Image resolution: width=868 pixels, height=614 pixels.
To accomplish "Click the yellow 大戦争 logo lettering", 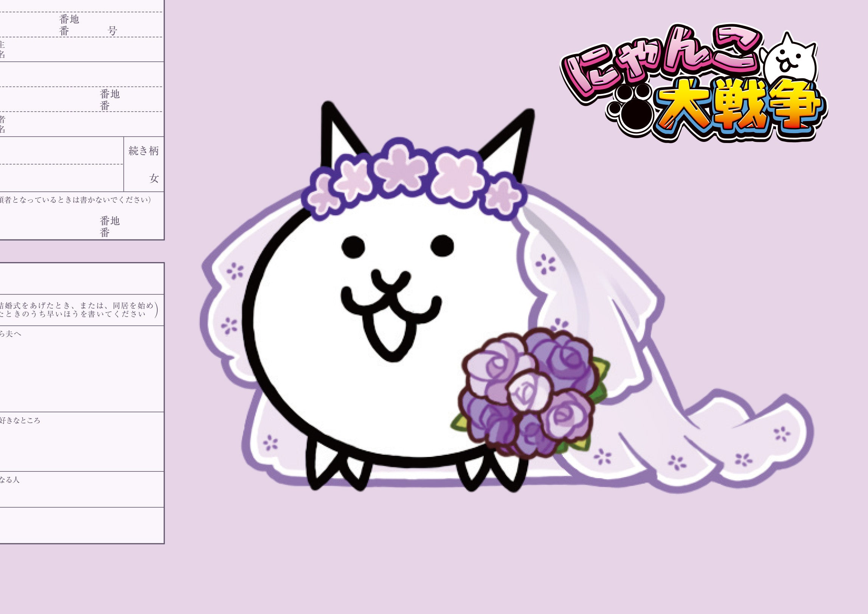I will (x=741, y=109).
